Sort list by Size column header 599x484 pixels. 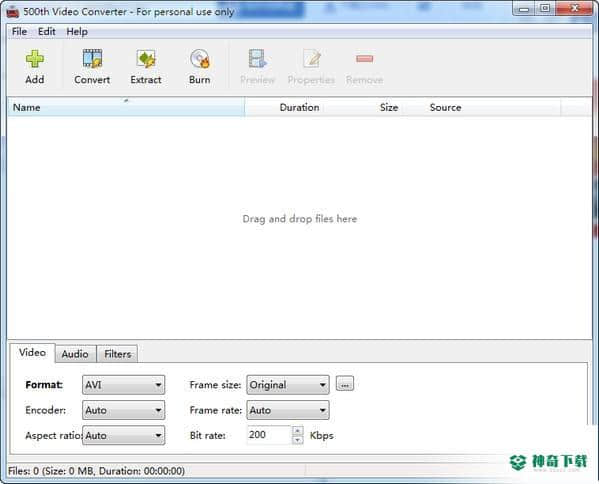click(x=389, y=107)
